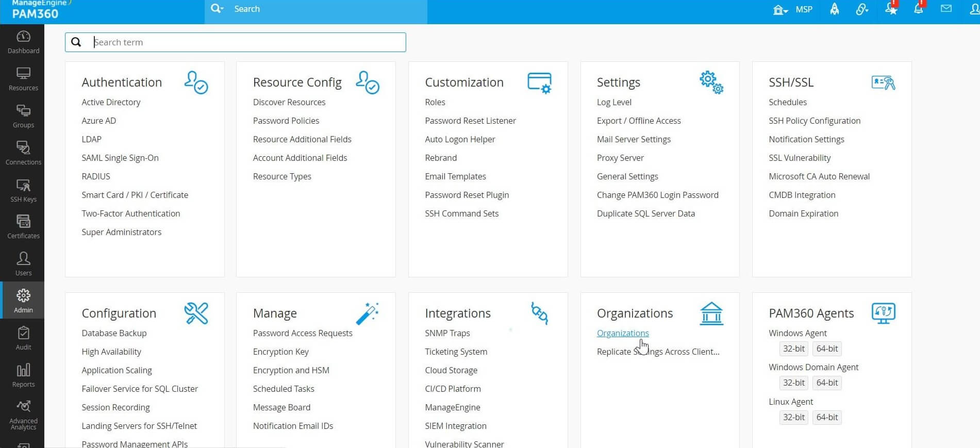980x448 pixels.
Task: Expand the header search magnifier dropdown
Action: [217, 9]
